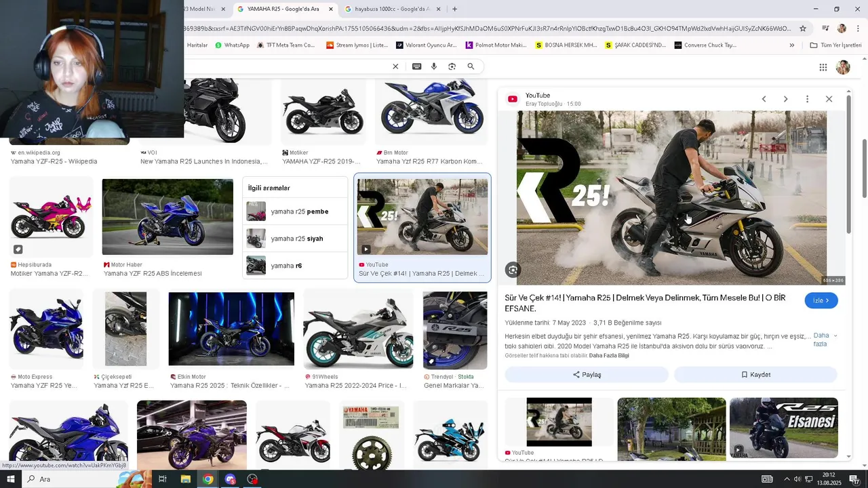Switch to hayabusa 1000cc tab

tap(392, 9)
